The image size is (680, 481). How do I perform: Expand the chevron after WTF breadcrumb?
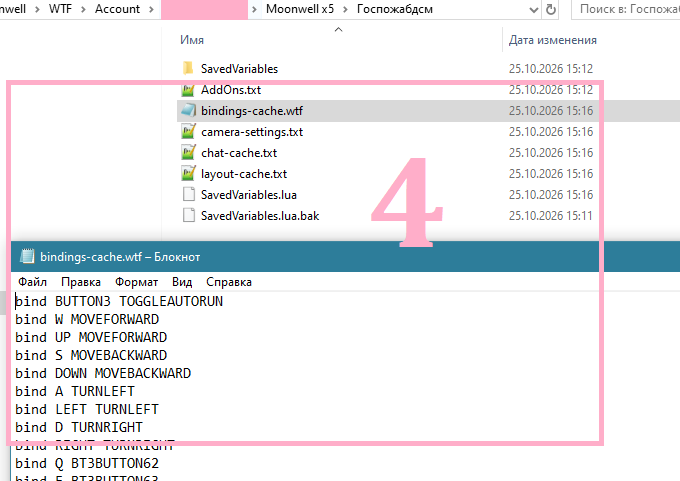click(83, 9)
